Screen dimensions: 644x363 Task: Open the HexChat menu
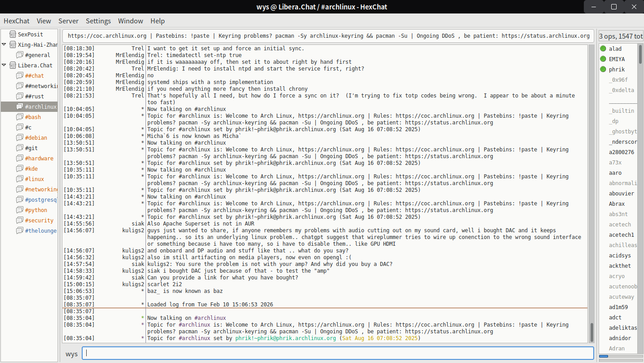click(x=17, y=21)
